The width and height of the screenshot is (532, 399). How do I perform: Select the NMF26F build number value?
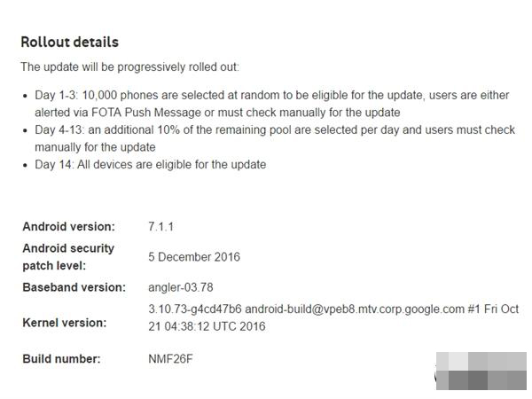170,358
